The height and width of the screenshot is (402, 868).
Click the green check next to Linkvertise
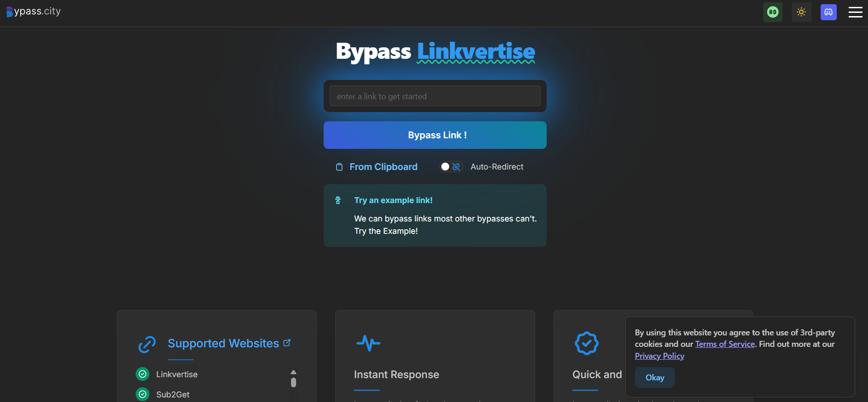pyautogui.click(x=143, y=374)
